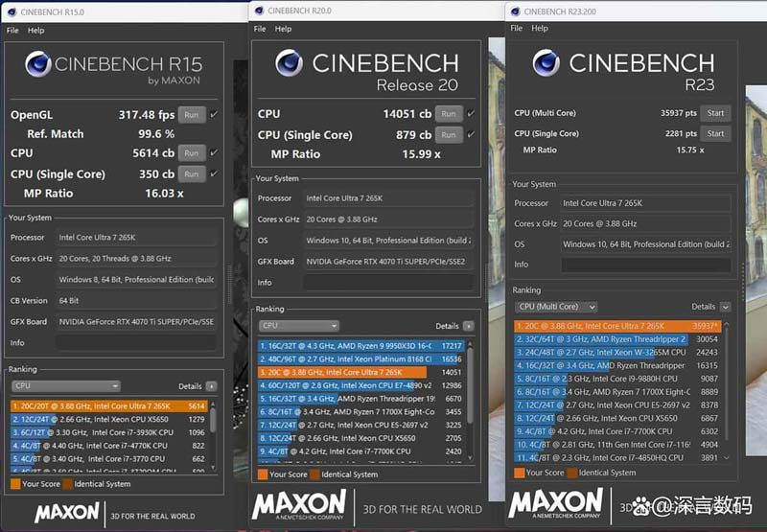Click the Cinebench Release 20 sphere logo
This screenshot has width=767, height=532.
tap(289, 62)
